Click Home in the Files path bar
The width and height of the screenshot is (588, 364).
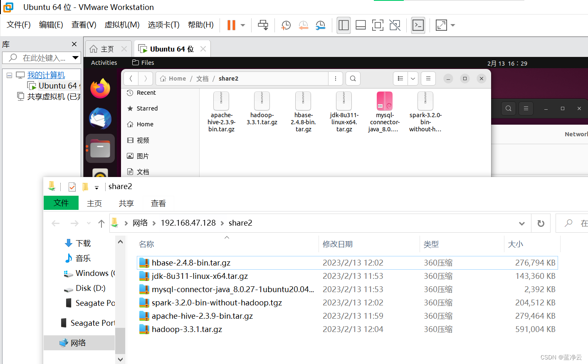click(173, 79)
